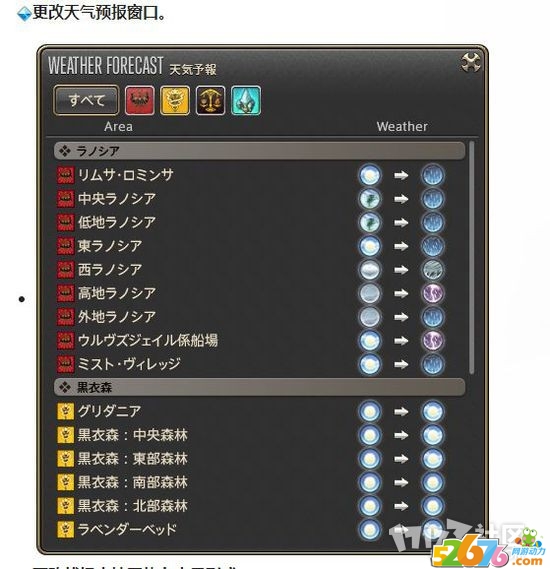Click forecast weather icon for ミスト・ヴィレッジ
Screen dimensions: 550x569
tap(432, 364)
